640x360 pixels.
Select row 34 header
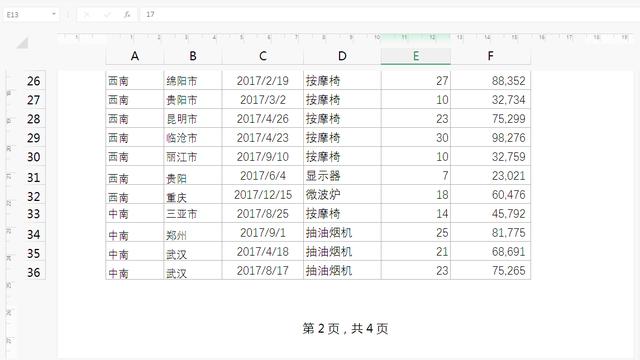(x=34, y=234)
